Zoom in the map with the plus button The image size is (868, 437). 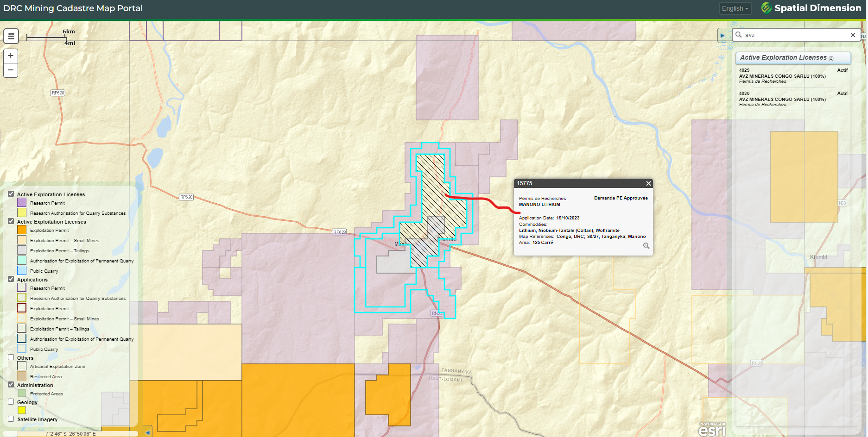click(11, 56)
